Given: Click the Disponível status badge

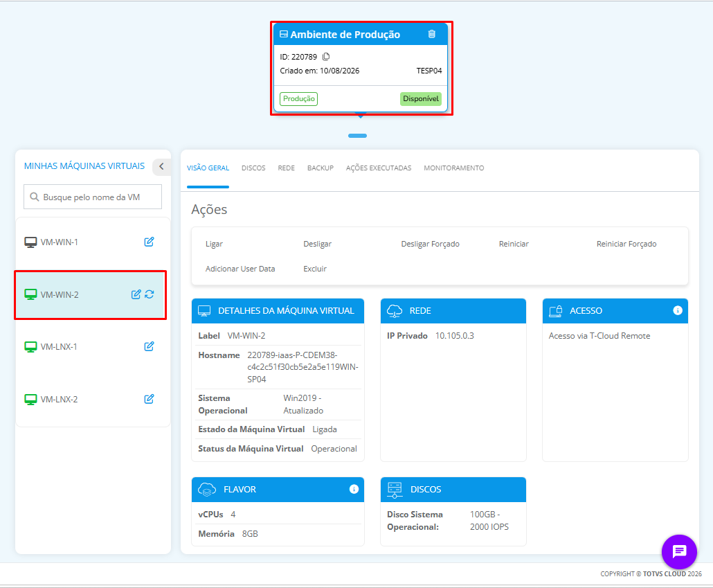Looking at the screenshot, I should coord(421,99).
